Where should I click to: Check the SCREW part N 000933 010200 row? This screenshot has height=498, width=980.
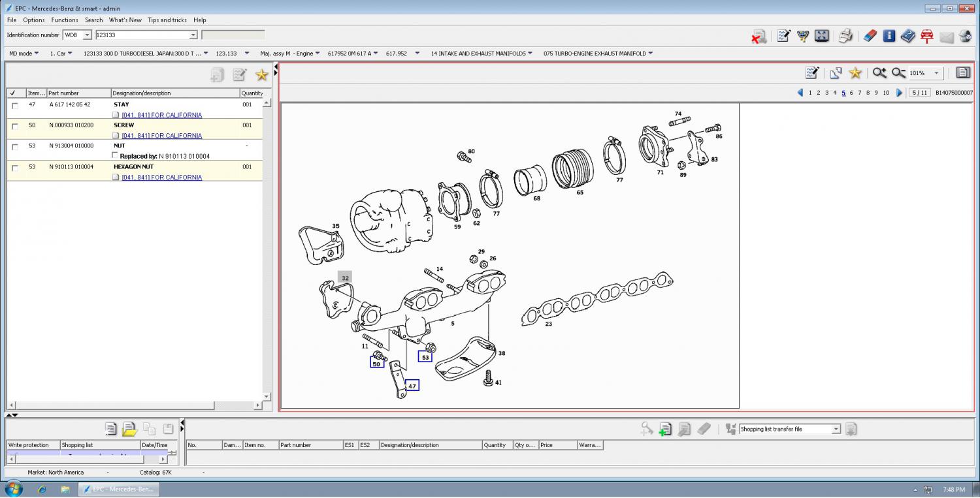(x=15, y=127)
